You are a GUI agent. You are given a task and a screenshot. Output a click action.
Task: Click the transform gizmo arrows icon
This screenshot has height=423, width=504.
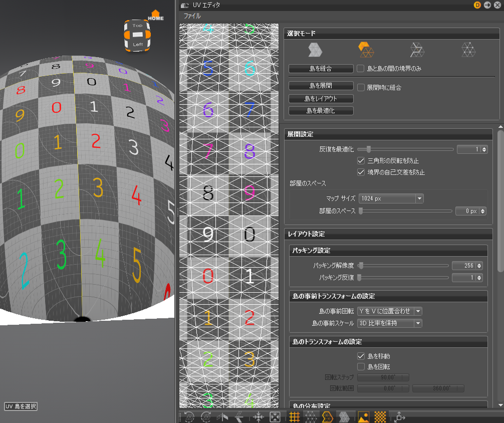[399, 417]
